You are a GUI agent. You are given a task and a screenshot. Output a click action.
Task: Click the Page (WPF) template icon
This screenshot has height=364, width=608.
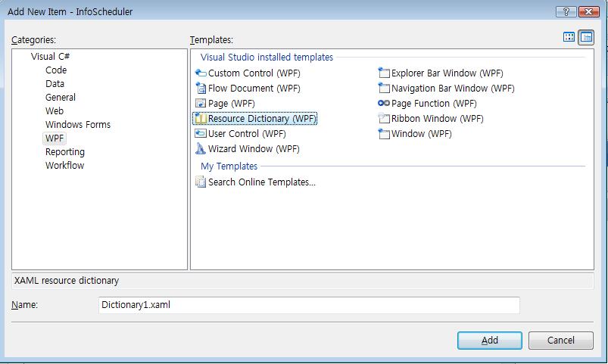[201, 103]
